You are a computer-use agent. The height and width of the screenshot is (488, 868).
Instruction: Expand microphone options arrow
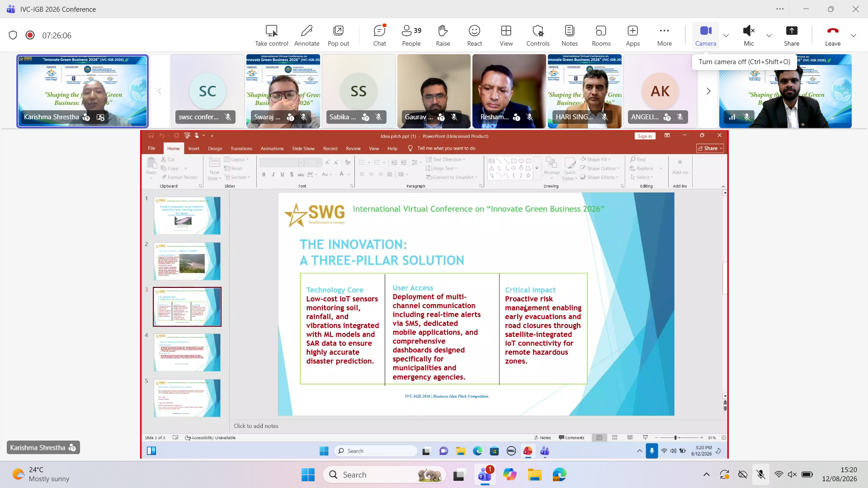pos(769,36)
